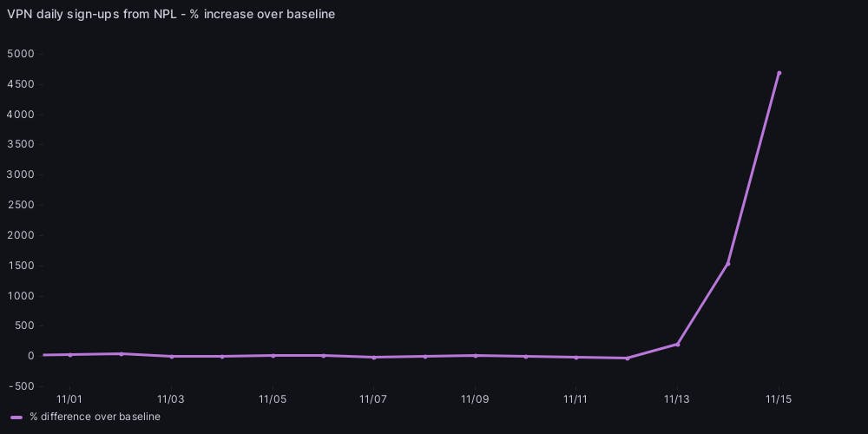This screenshot has height=434, width=868.
Task: Click the 11/02 data point on the line
Action: coord(121,353)
